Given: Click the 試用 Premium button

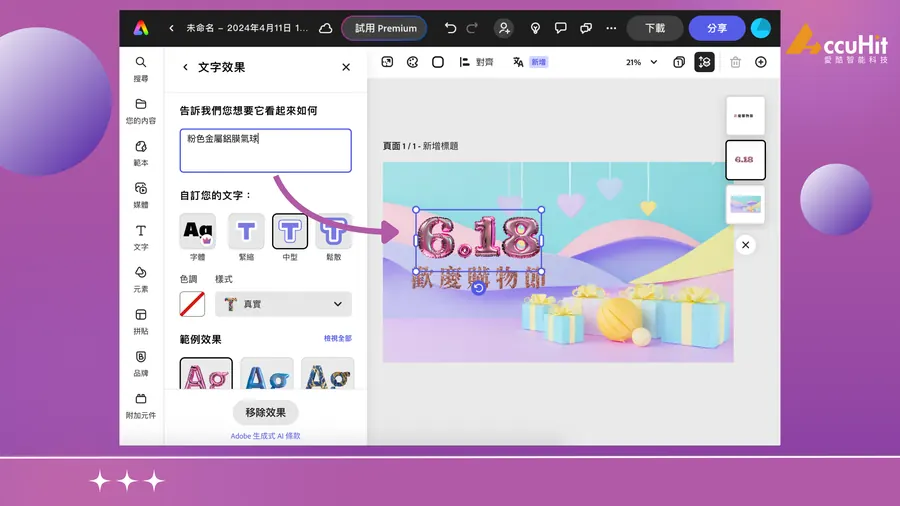Looking at the screenshot, I should (385, 28).
